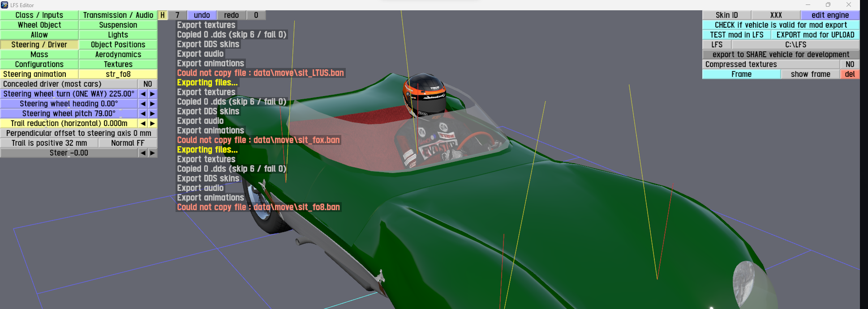Restore down the LFS Editor window
Image resolution: width=868 pixels, height=309 pixels.
pos(828,5)
